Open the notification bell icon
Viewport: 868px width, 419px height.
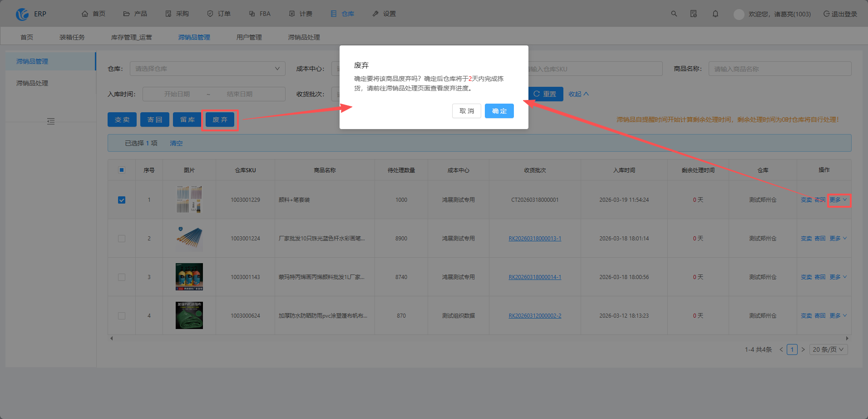(x=715, y=14)
